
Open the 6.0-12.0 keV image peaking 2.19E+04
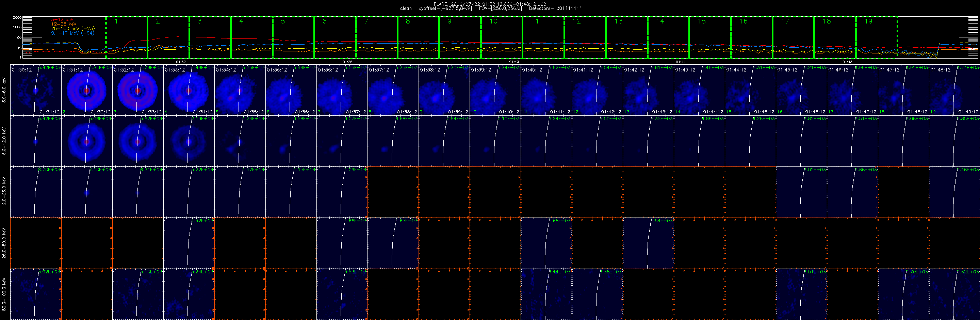tap(189, 141)
